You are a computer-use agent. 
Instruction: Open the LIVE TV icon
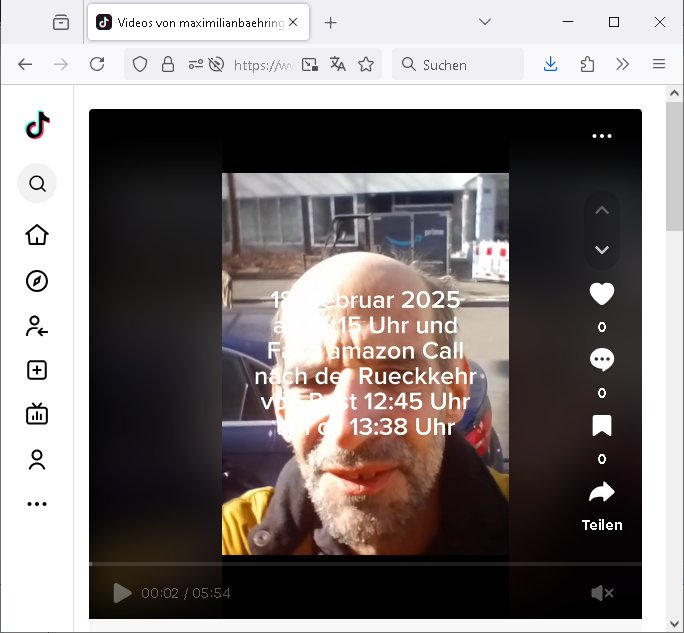tap(37, 414)
